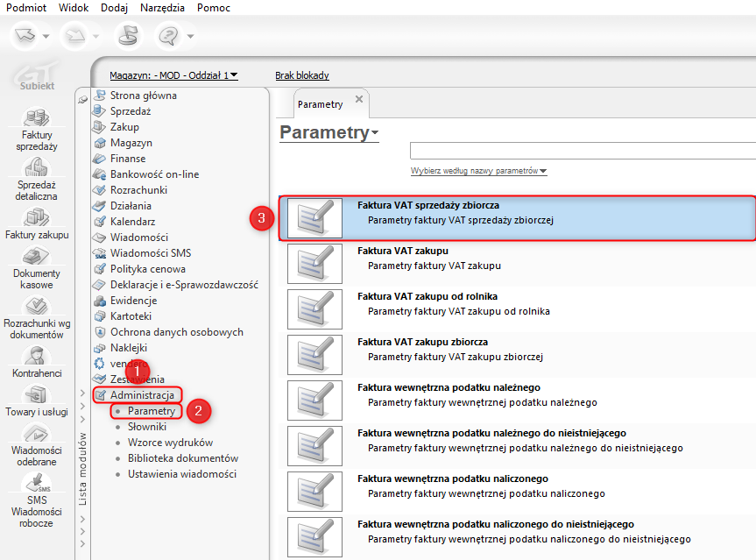
Task: Open the Podmiot menu
Action: (26, 8)
